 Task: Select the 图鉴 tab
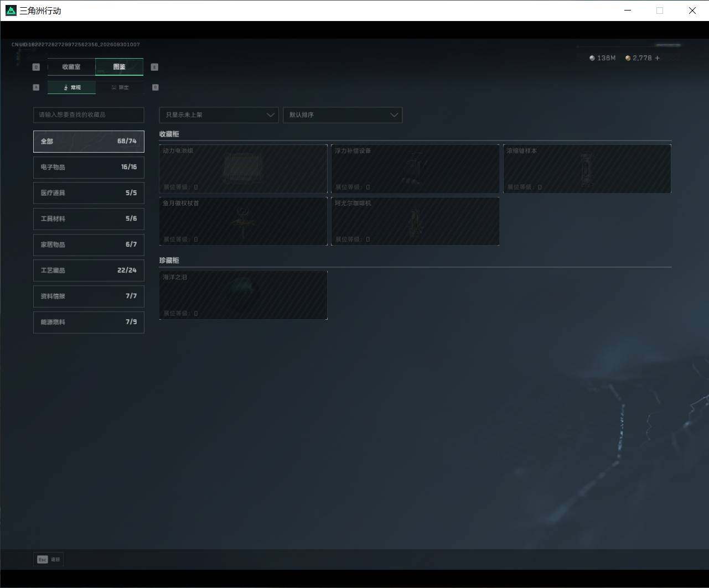pyautogui.click(x=120, y=67)
